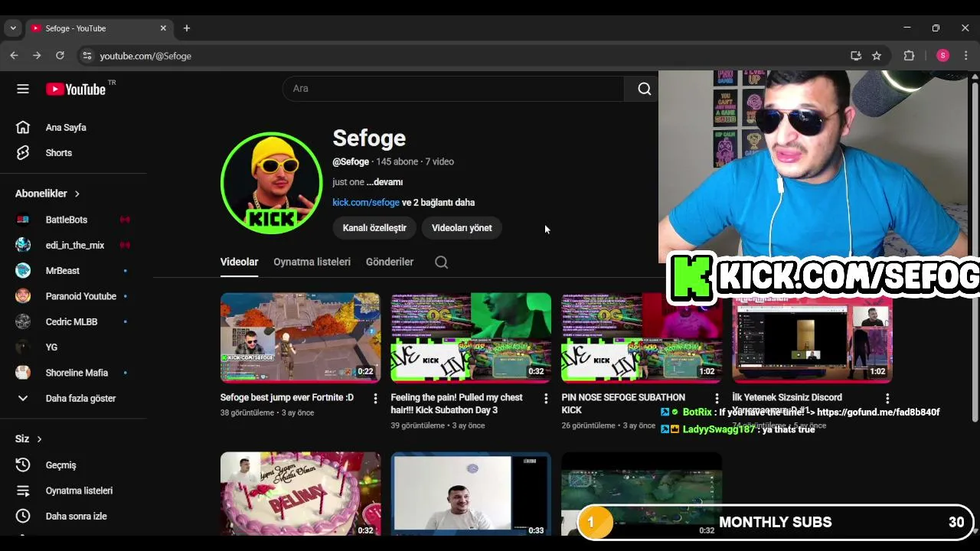This screenshot has width=980, height=551.
Task: Click the @Sefoge channel handle
Action: (351, 162)
